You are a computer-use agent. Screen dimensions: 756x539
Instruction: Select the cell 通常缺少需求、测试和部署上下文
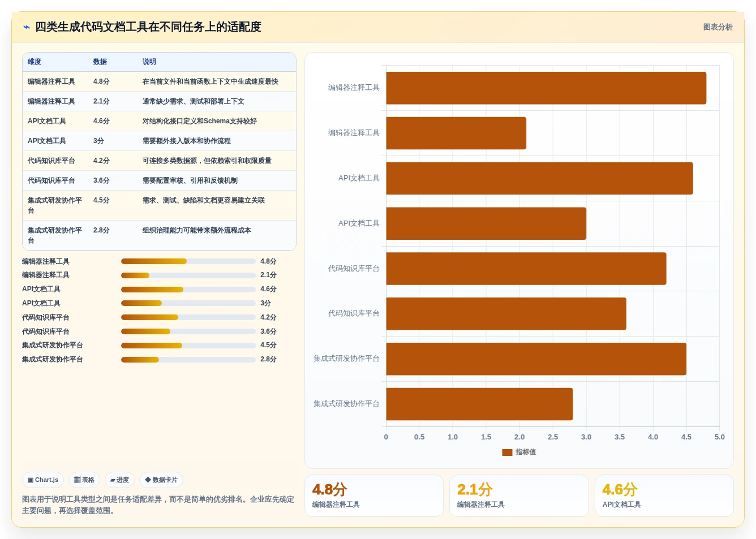pos(194,101)
